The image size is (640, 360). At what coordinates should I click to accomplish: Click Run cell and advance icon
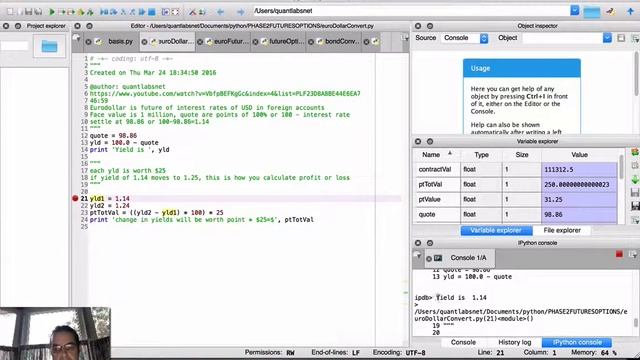click(x=71, y=12)
